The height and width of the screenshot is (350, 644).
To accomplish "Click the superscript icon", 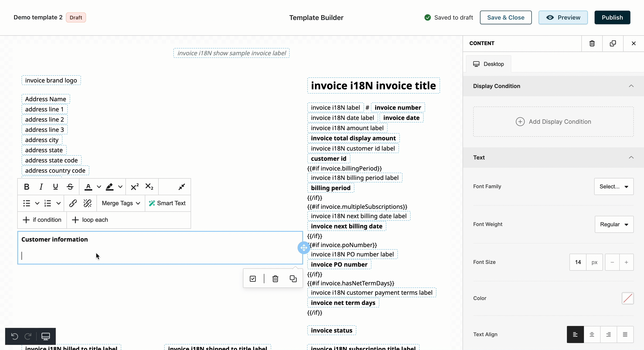I will (135, 187).
